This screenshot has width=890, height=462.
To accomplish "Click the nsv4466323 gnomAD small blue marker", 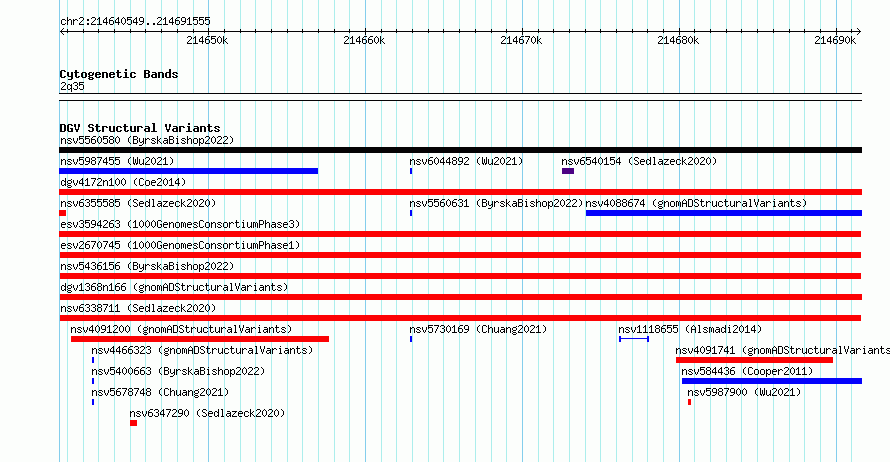I will [93, 360].
